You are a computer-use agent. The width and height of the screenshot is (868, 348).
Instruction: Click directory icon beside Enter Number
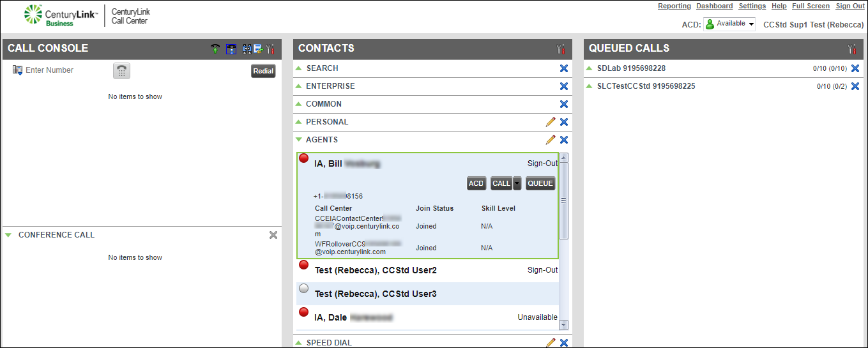click(x=17, y=70)
